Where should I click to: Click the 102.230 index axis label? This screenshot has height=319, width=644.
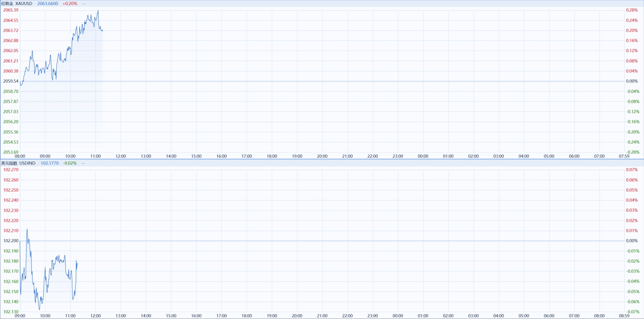pyautogui.click(x=11, y=210)
